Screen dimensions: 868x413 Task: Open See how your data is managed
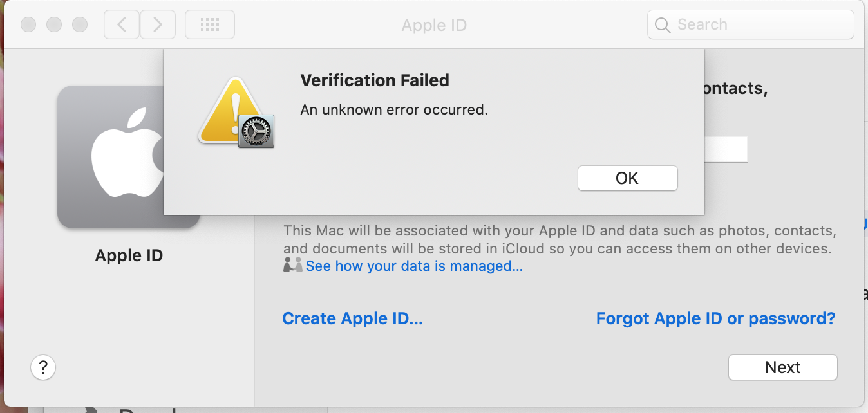click(414, 266)
